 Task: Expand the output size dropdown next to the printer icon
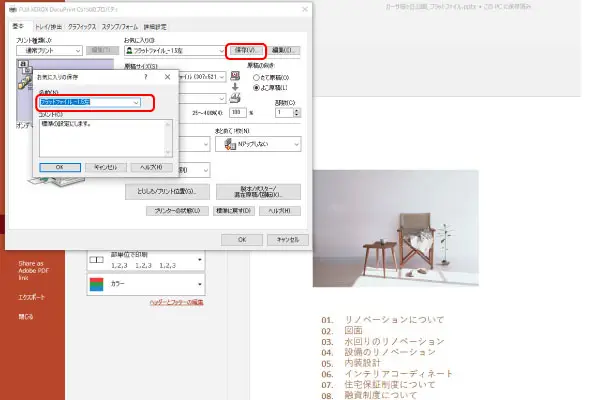[x=222, y=99]
